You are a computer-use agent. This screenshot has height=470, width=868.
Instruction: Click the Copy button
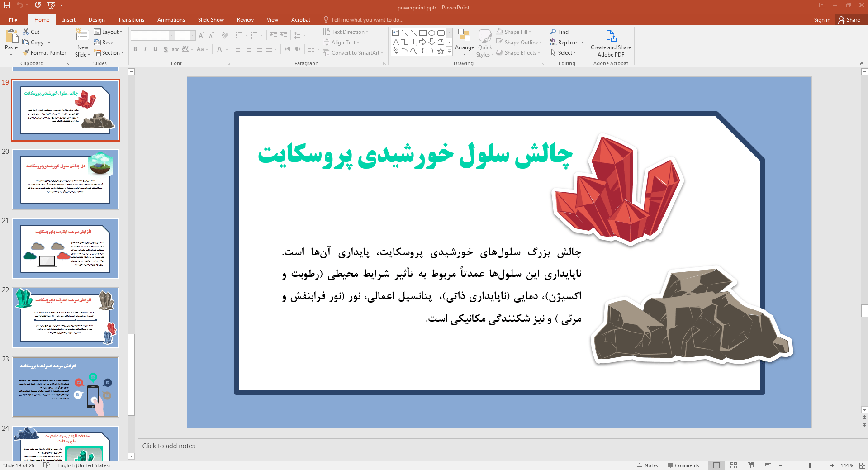[33, 42]
